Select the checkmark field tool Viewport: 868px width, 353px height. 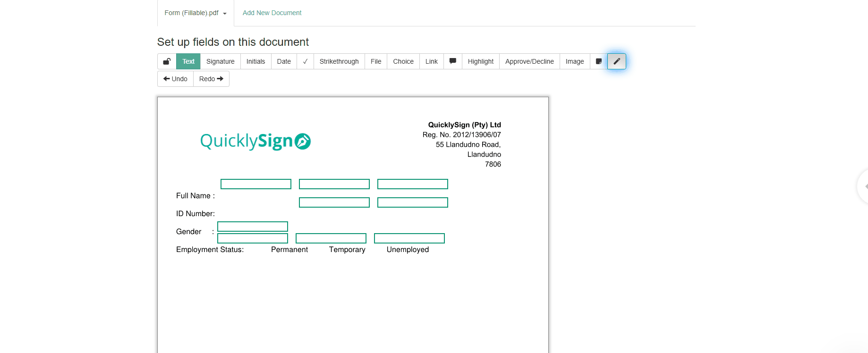pos(306,61)
